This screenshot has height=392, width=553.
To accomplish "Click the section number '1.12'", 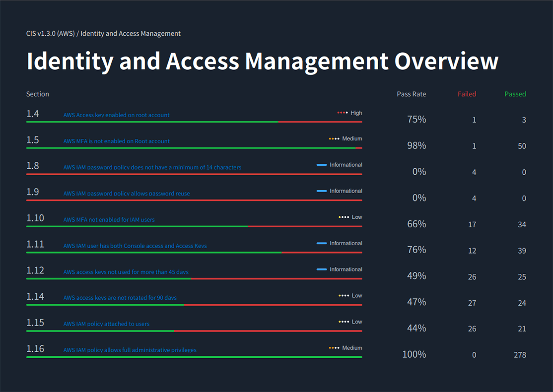I will [x=35, y=270].
